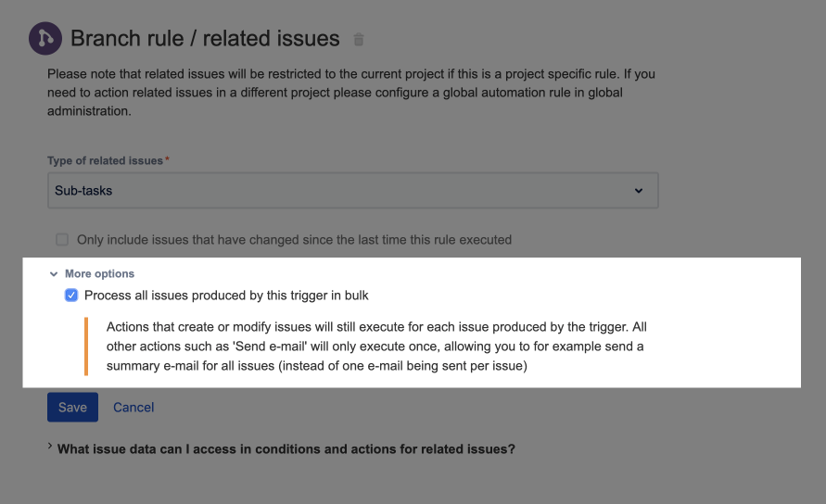Collapse More options using its chevron
Image resolution: width=826 pixels, height=504 pixels.
click(x=54, y=274)
